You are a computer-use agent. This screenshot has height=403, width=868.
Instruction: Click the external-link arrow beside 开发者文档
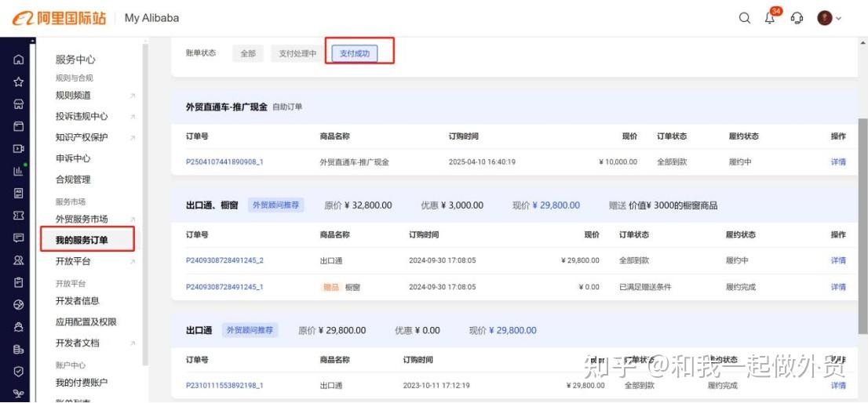(133, 343)
